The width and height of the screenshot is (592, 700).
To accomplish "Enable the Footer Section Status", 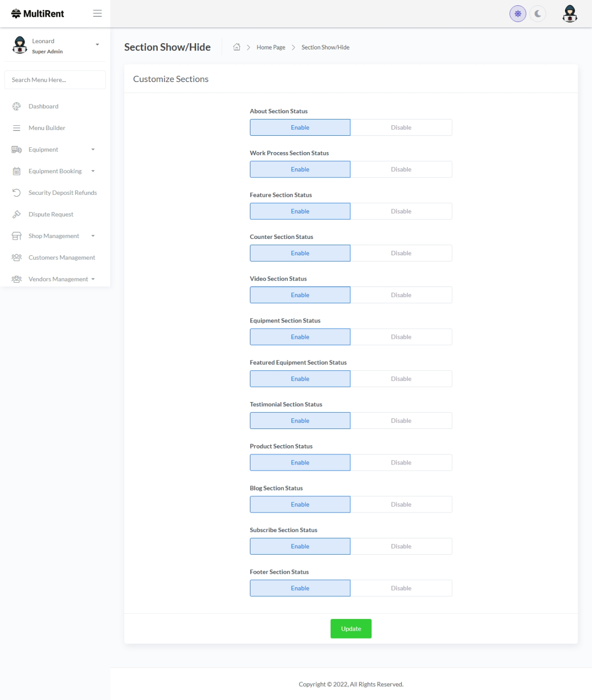I will coord(300,588).
